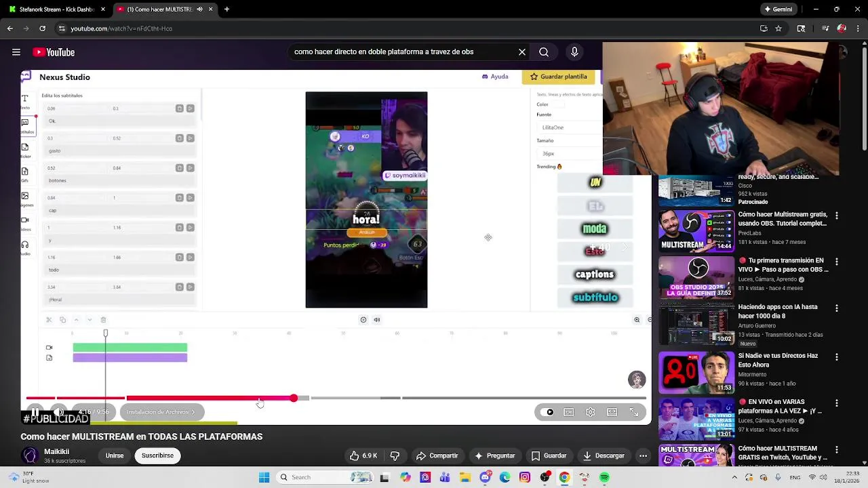Open Chrome media controls icon
868x488 pixels.
point(825,28)
